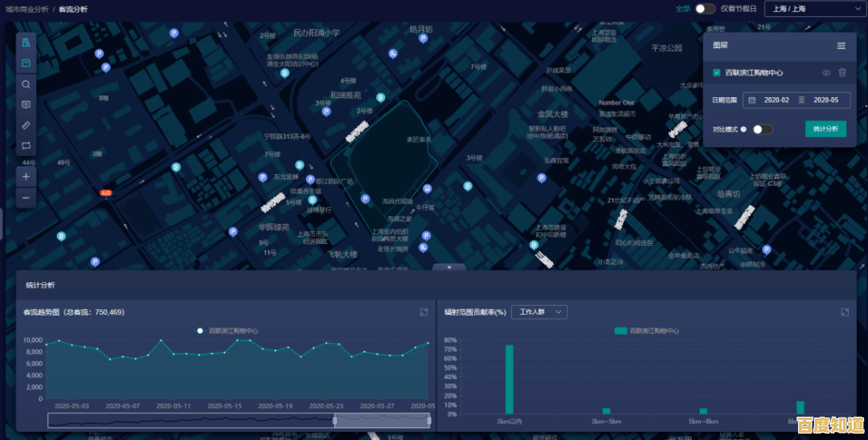This screenshot has height=440, width=868.
Task: Expand the 客流趋势图 chart to fullscreen
Action: pos(424,312)
